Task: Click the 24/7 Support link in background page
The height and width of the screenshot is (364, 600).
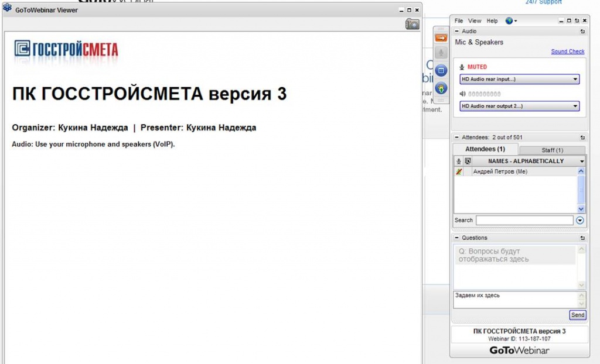Action: [x=543, y=2]
